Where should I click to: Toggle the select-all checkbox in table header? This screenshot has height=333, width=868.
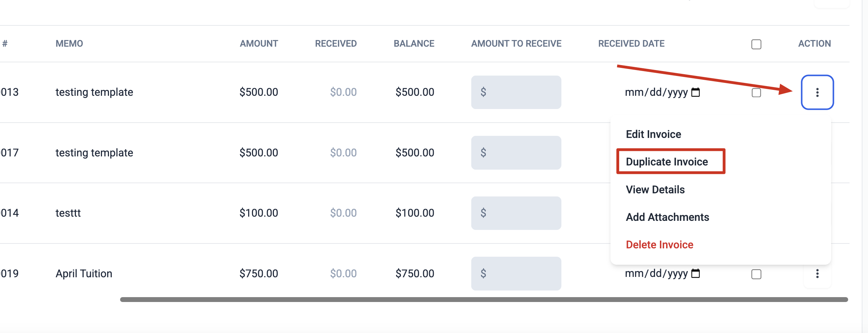[x=756, y=44]
